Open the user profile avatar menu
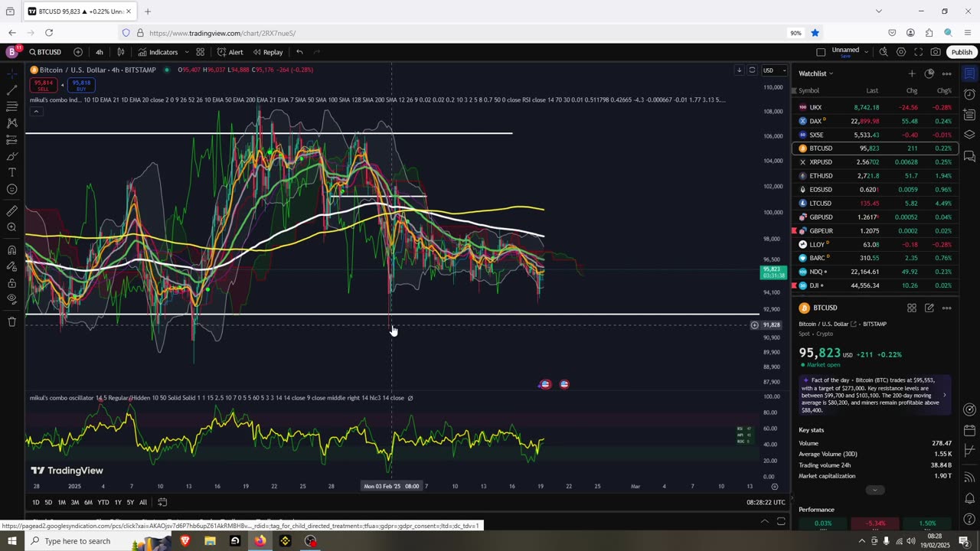Image resolution: width=980 pixels, height=551 pixels. click(x=11, y=52)
